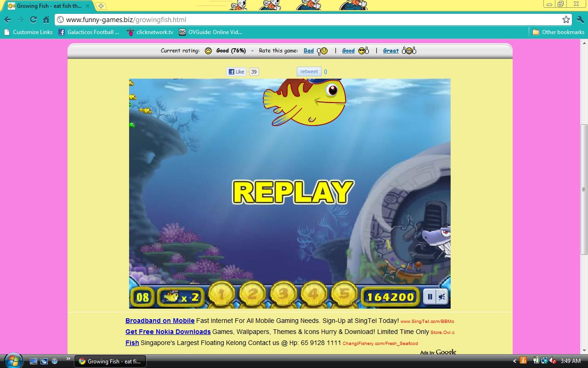Close the Growing Fish tab
The height and width of the screenshot is (368, 588).
pos(88,6)
